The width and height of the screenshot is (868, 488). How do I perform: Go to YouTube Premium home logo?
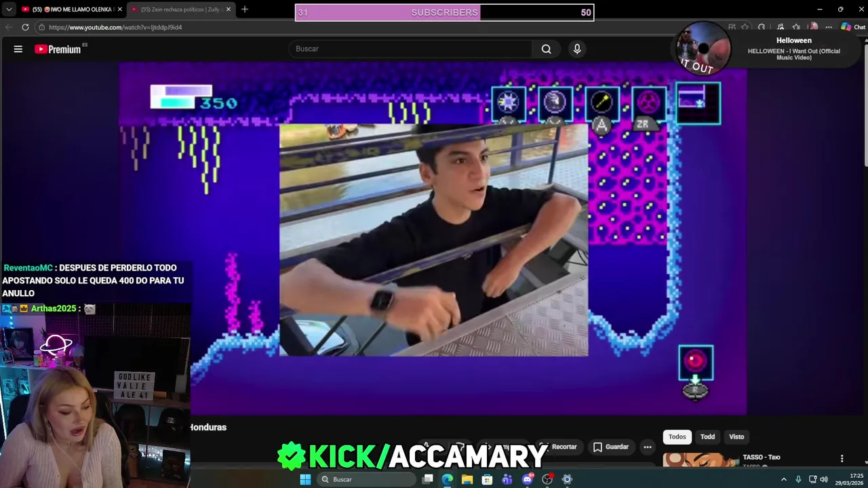[x=58, y=49]
